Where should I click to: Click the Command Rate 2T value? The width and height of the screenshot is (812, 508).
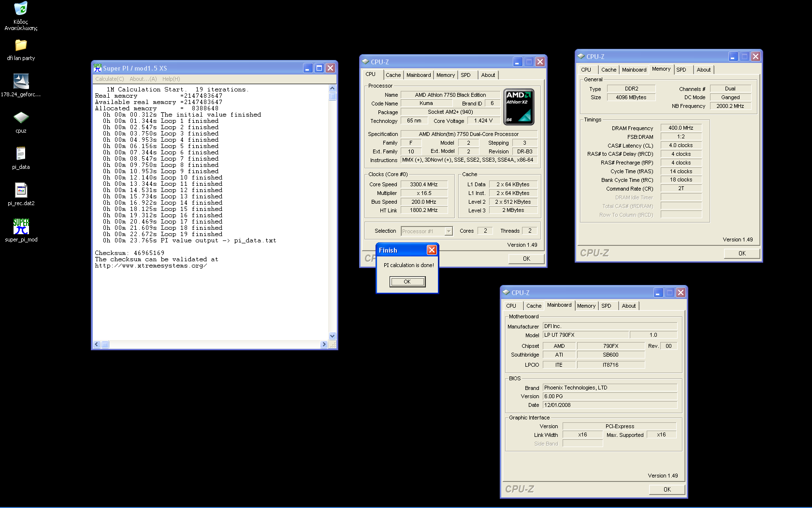coord(681,189)
